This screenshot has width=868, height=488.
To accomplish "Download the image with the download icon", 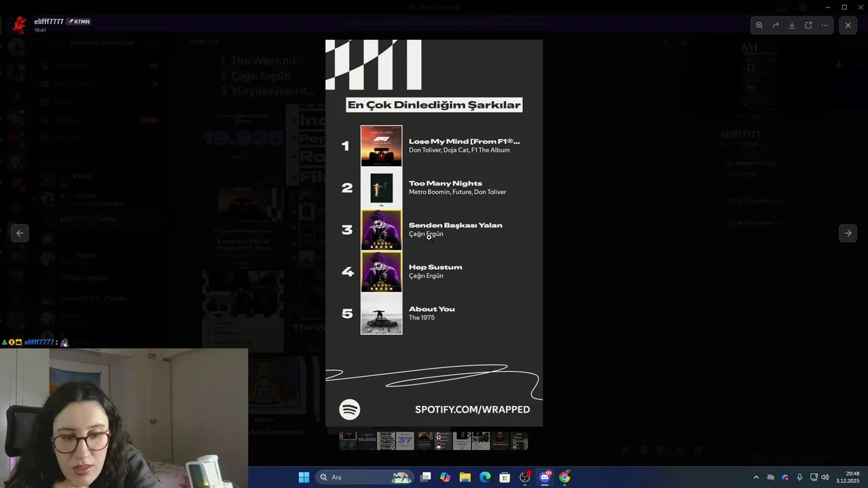I will click(x=792, y=25).
